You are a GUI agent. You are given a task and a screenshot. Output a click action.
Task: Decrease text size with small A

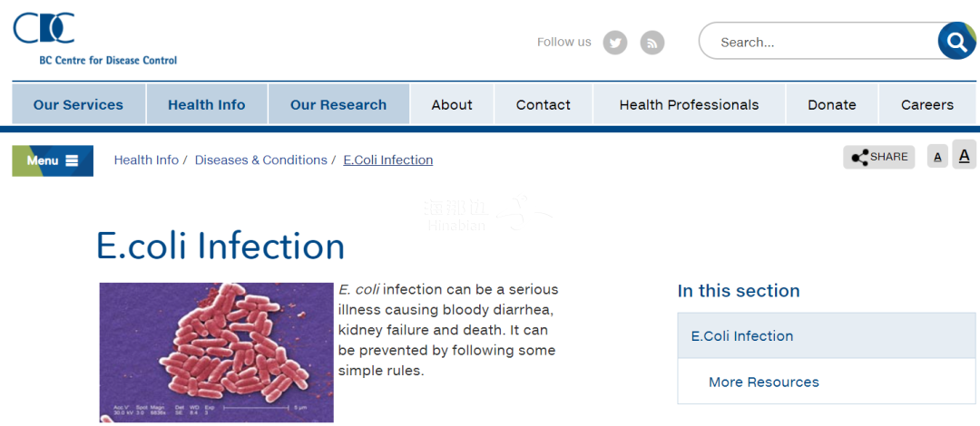937,158
